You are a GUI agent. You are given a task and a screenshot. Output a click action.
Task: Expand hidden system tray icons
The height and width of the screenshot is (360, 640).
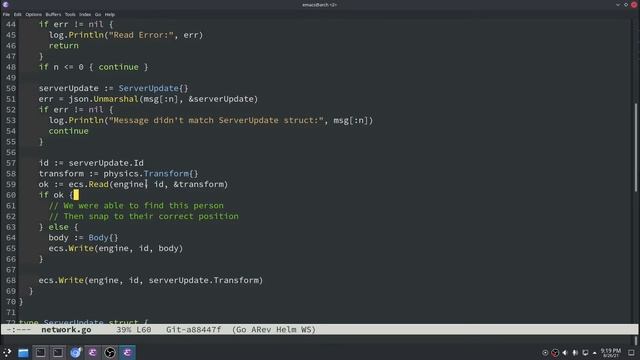[595, 353]
